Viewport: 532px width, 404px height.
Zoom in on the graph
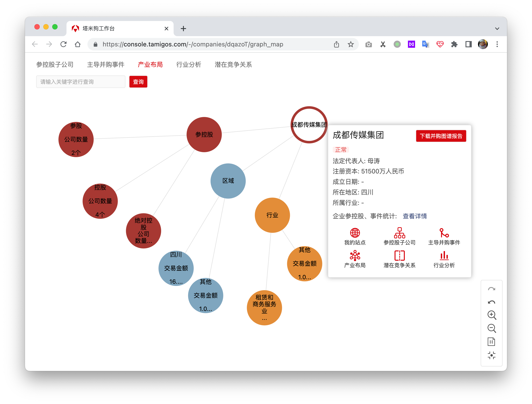491,315
